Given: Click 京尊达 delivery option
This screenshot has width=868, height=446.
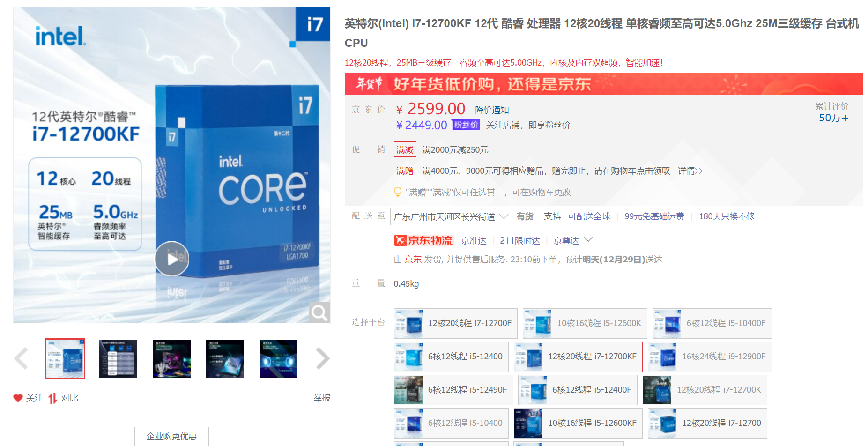Looking at the screenshot, I should pos(566,241).
